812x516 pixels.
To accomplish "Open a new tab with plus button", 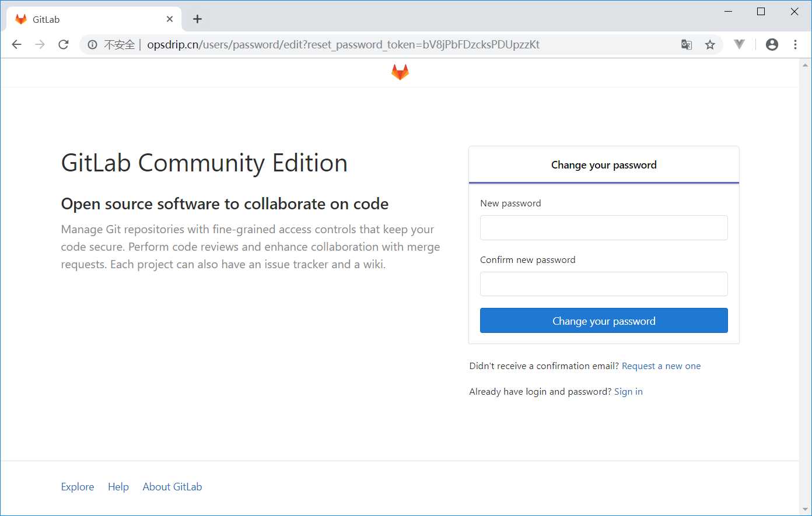I will pos(197,19).
